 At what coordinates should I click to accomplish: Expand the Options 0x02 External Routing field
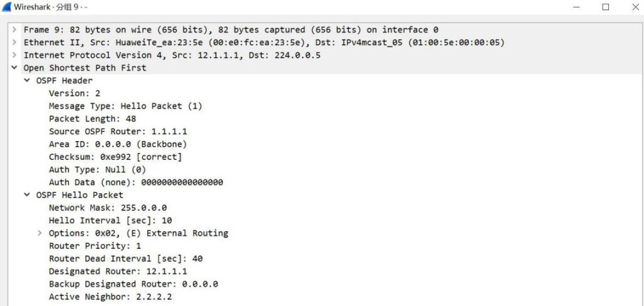(x=40, y=233)
